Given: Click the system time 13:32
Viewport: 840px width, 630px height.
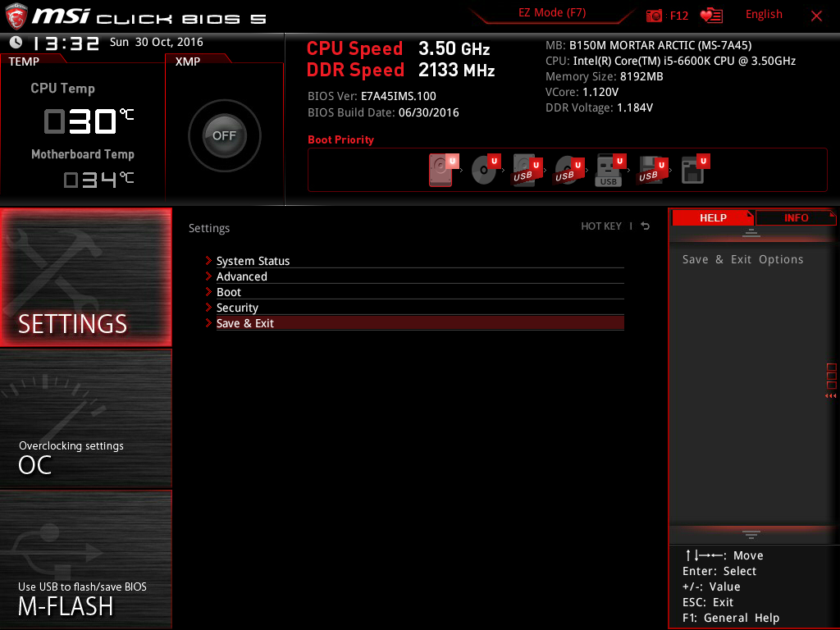Looking at the screenshot, I should [x=66, y=43].
